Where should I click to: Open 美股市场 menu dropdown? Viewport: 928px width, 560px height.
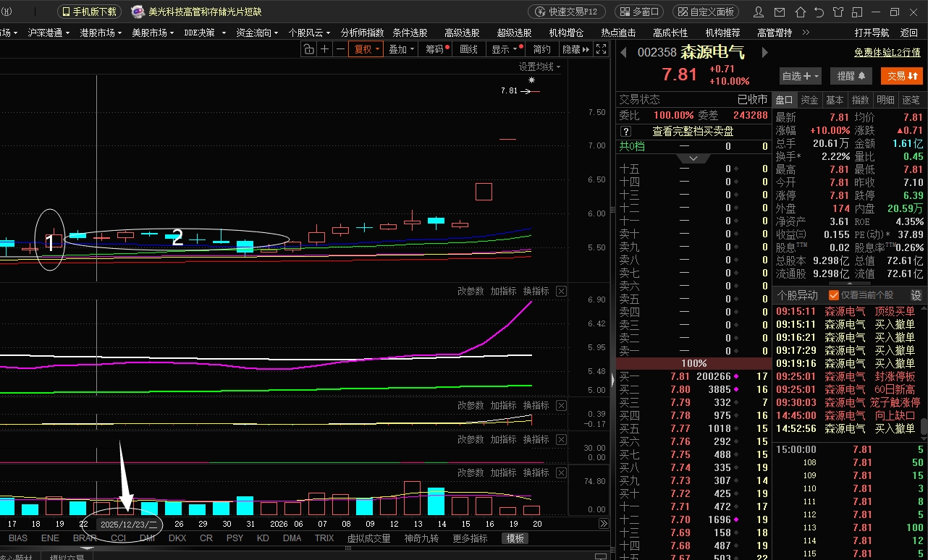click(153, 33)
